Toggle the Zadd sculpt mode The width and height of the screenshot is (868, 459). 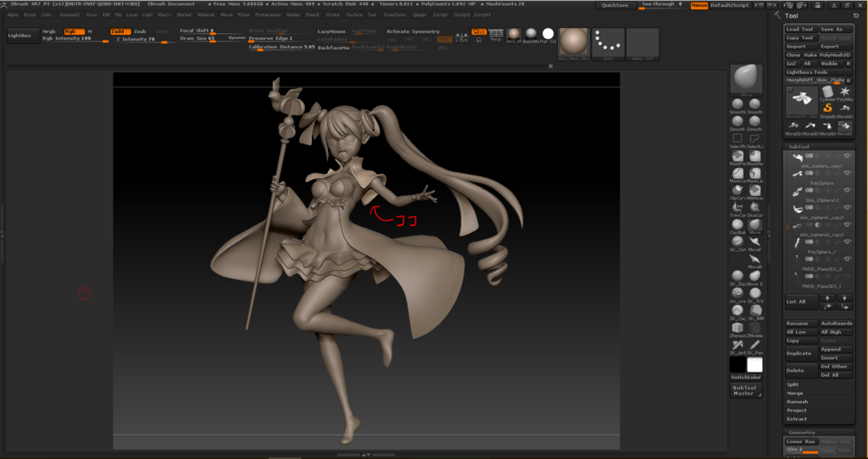(120, 31)
